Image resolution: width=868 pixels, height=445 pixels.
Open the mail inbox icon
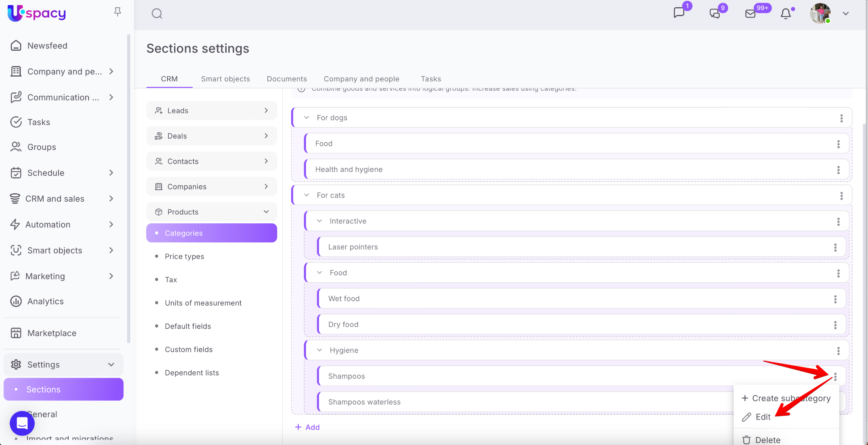click(x=751, y=14)
